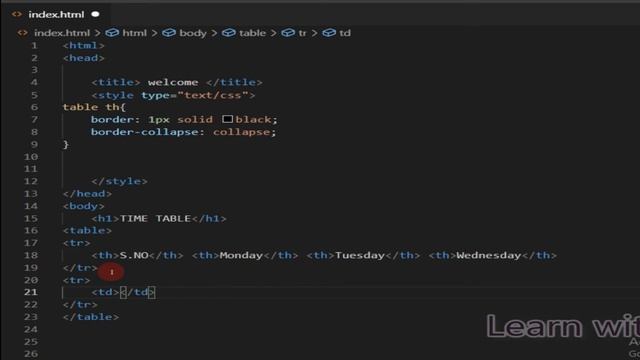Open index.html breadcrumb item
This screenshot has width=640, height=360.
62,33
